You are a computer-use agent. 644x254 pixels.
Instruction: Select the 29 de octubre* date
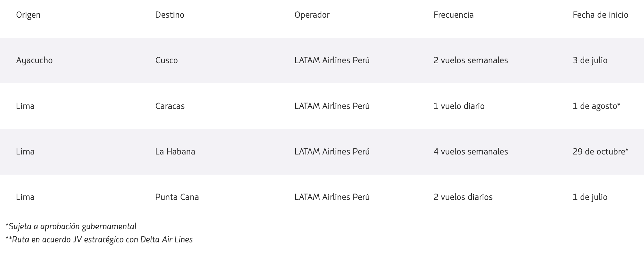(x=600, y=152)
